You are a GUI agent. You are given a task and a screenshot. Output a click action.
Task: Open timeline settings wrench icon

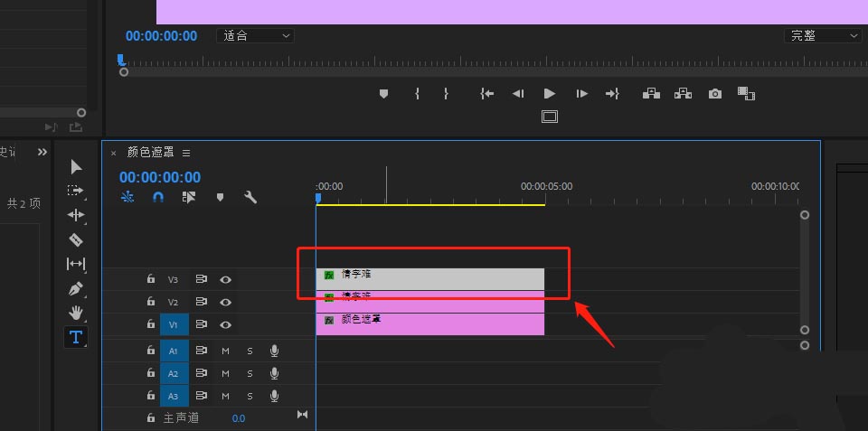click(x=250, y=197)
